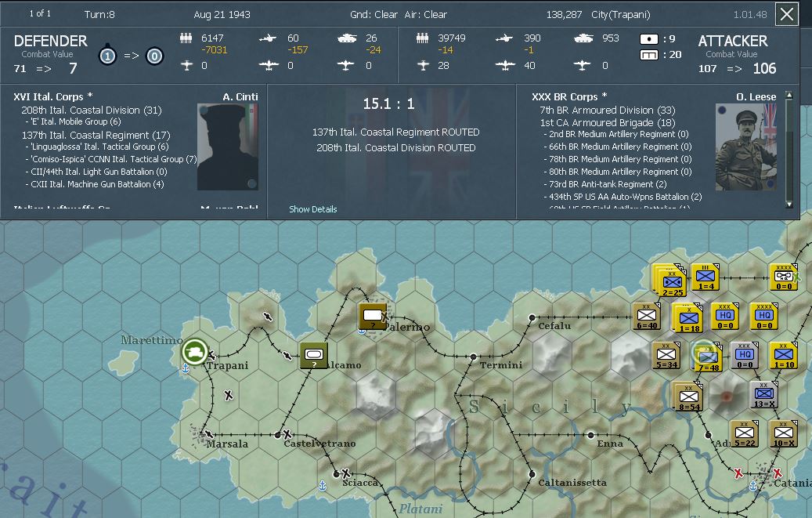Click '208th Ital. Coastal Division (31)' entry
Image resolution: width=812 pixels, height=518 pixels.
tap(92, 110)
